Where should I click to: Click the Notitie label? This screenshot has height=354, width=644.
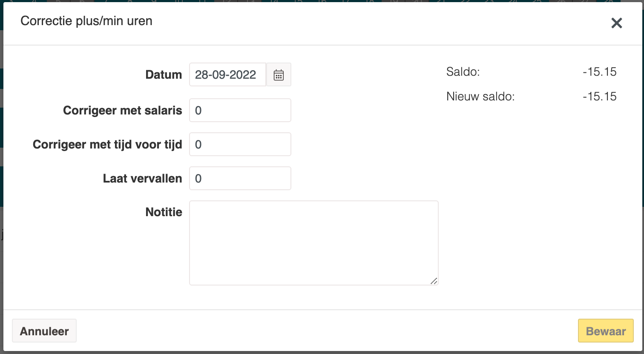(164, 212)
